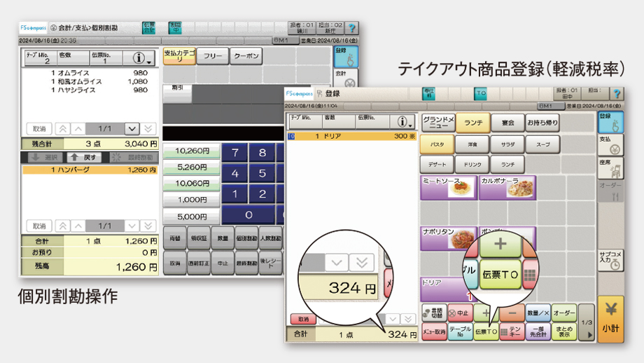Tap the まとめ表示 button
The height and width of the screenshot is (363, 644).
(564, 331)
